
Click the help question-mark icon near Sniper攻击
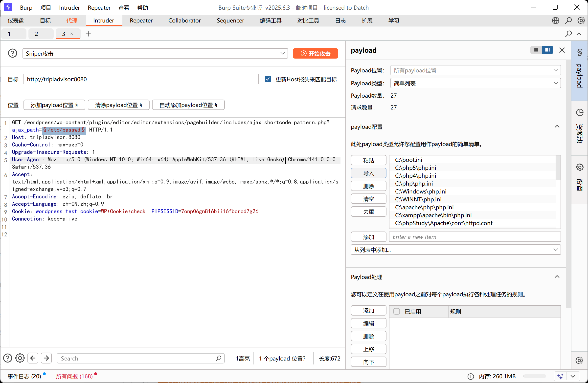click(x=12, y=53)
